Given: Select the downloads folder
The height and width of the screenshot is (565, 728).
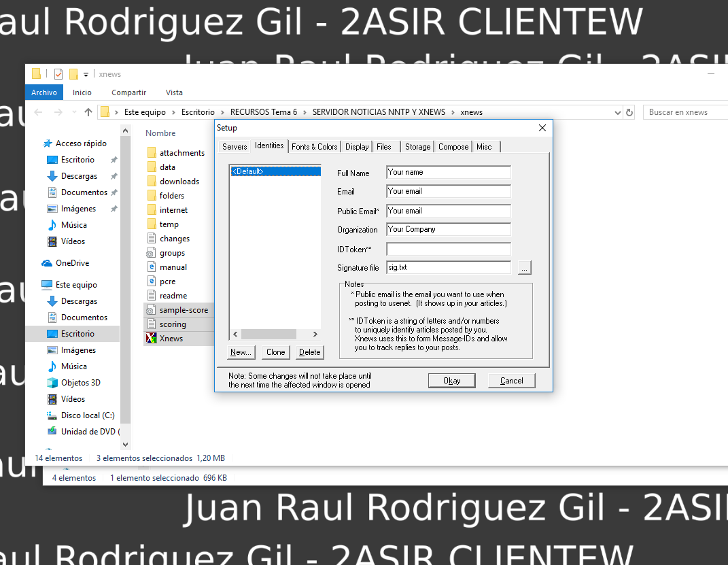Looking at the screenshot, I should click(x=179, y=182).
